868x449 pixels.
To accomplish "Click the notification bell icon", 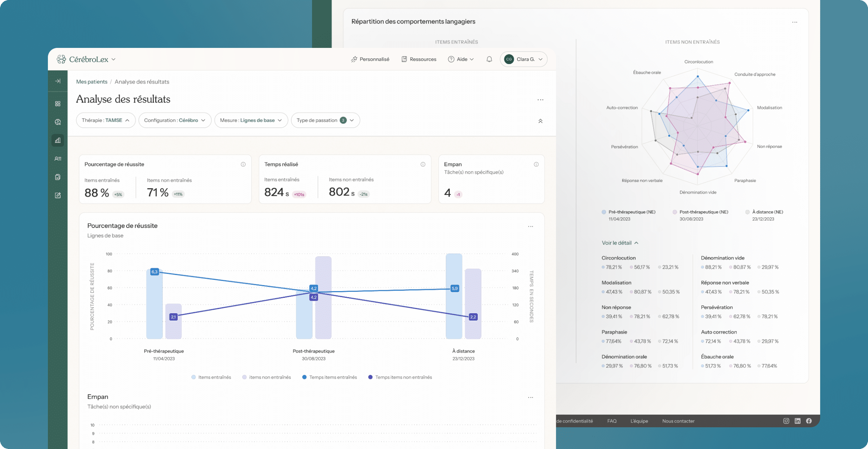I will (x=489, y=59).
